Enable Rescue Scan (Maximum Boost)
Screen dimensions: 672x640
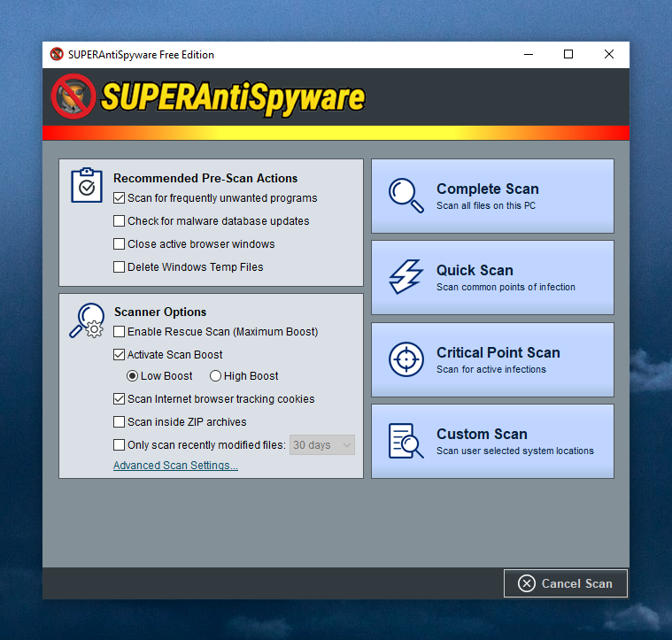point(119,332)
